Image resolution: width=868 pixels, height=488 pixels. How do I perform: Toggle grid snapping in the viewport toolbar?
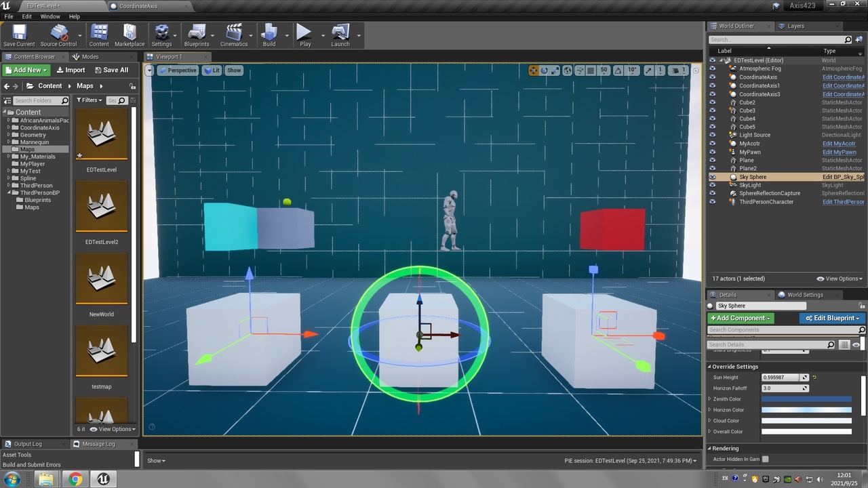591,70
